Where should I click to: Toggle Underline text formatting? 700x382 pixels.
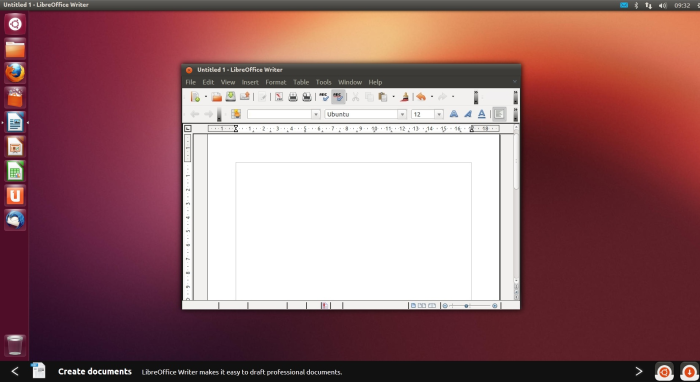[482, 114]
